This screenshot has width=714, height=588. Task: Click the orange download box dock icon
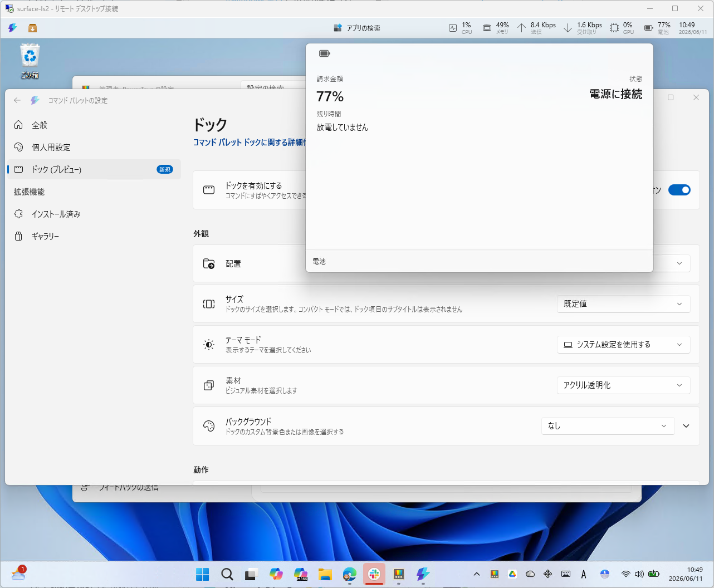[x=32, y=28]
